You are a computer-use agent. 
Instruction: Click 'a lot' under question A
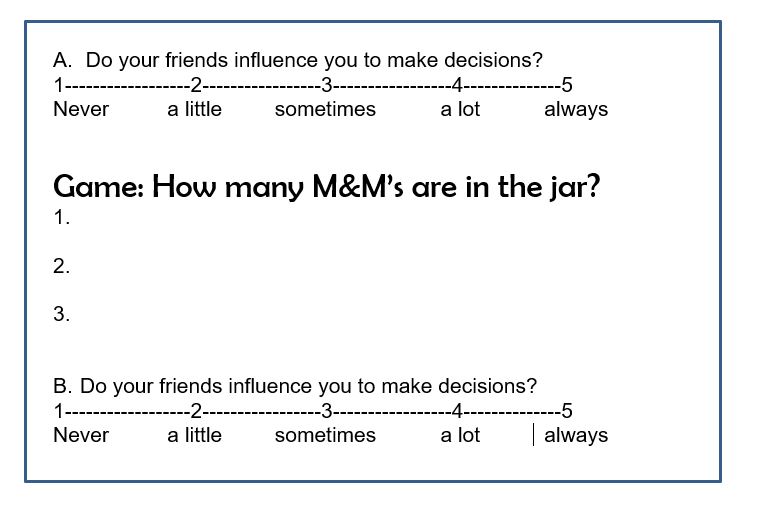(460, 109)
